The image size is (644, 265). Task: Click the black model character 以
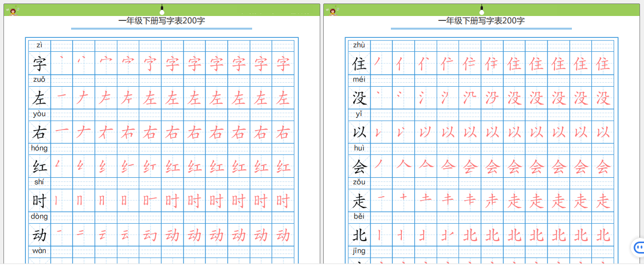pos(359,132)
